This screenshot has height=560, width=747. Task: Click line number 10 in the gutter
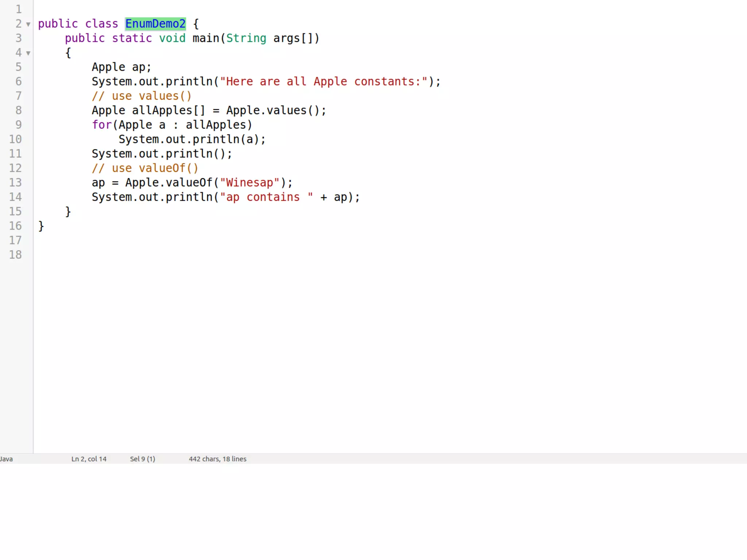[x=15, y=139]
